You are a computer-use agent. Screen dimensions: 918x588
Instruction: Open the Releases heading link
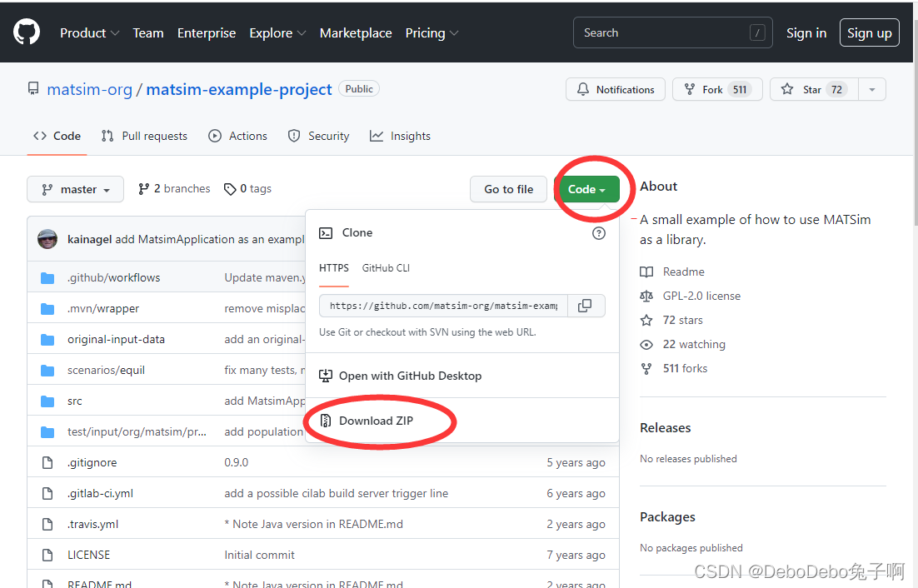click(x=665, y=428)
